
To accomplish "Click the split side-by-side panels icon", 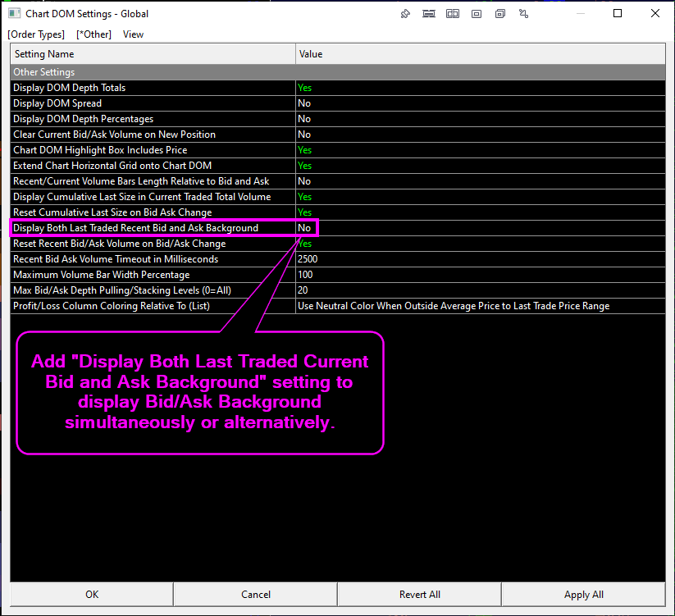I will tap(453, 14).
